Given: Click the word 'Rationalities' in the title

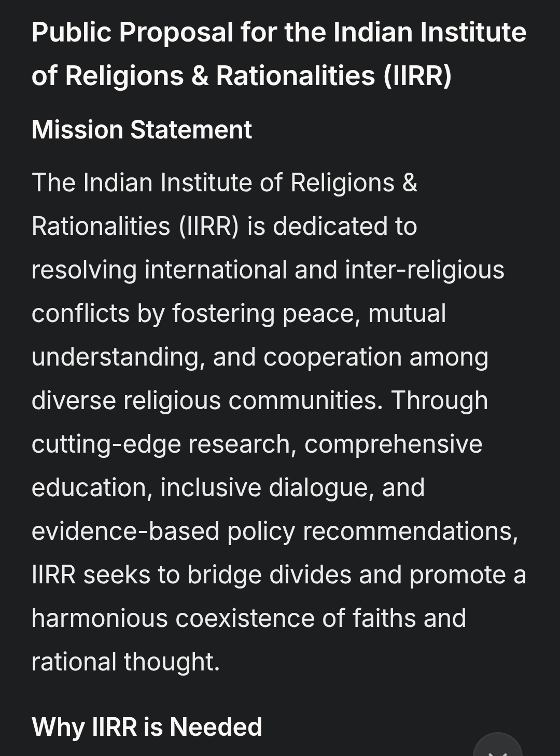Looking at the screenshot, I should pos(295,76).
